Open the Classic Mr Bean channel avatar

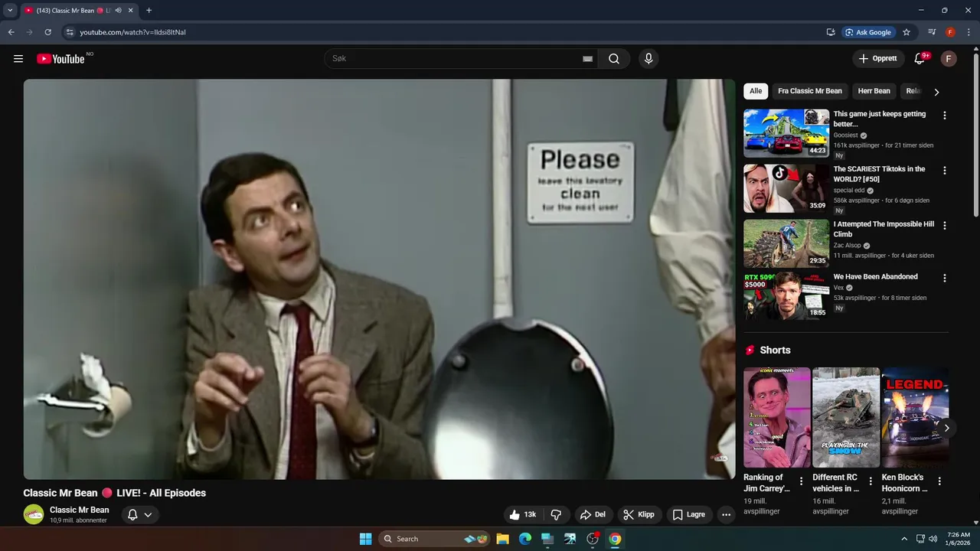(34, 514)
